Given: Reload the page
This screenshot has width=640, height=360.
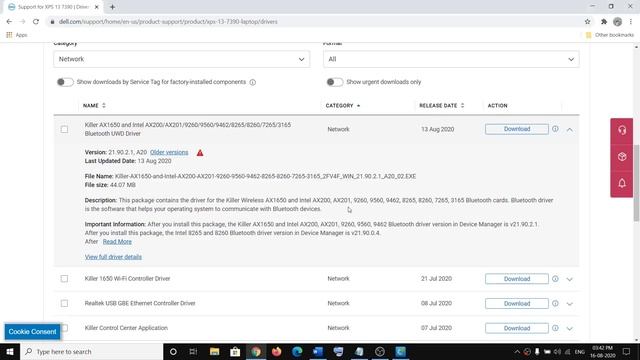Looking at the screenshot, I should [x=36, y=22].
